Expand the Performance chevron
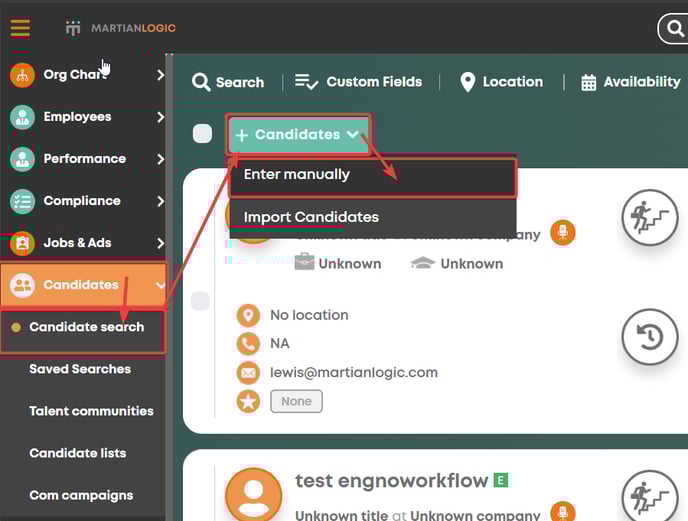 [x=161, y=159]
